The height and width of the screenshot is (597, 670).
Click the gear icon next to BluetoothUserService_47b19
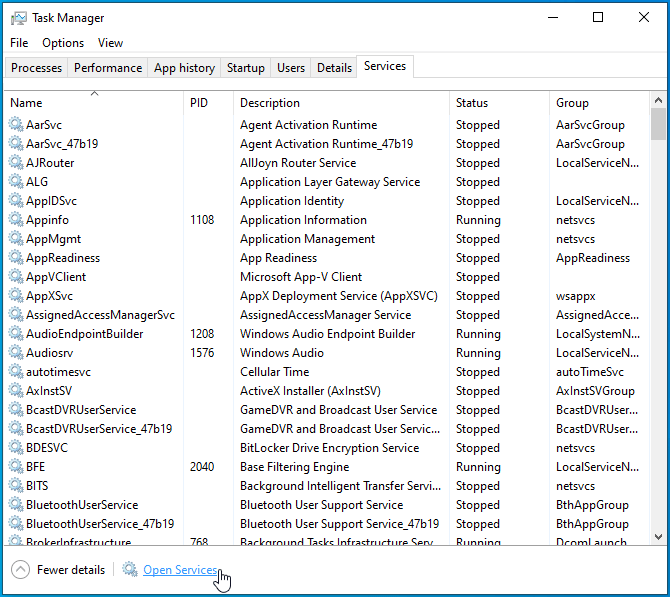click(16, 523)
